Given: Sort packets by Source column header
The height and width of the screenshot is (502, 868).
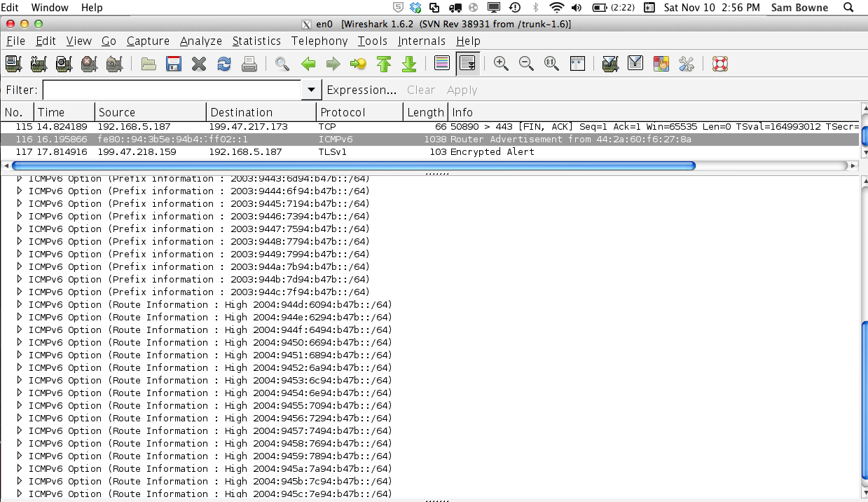Looking at the screenshot, I should pyautogui.click(x=151, y=112).
